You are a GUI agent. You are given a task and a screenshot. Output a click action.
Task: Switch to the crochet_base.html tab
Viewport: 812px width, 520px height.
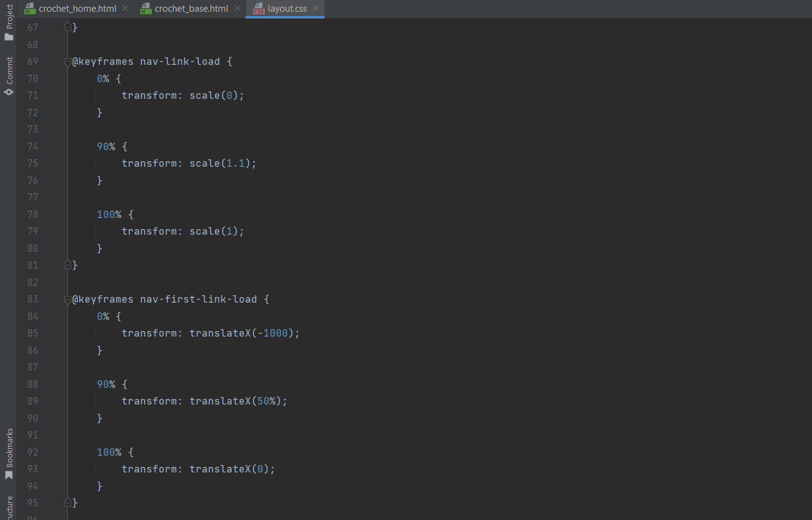pos(191,9)
